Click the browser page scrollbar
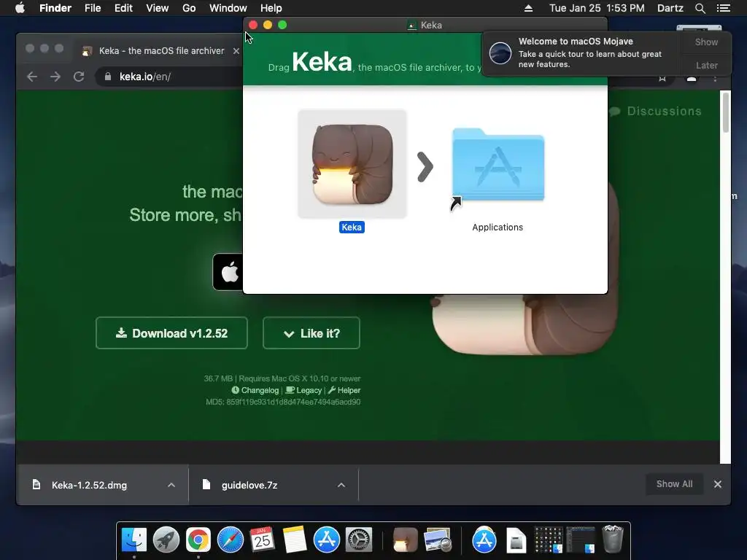747x560 pixels. pyautogui.click(x=726, y=112)
